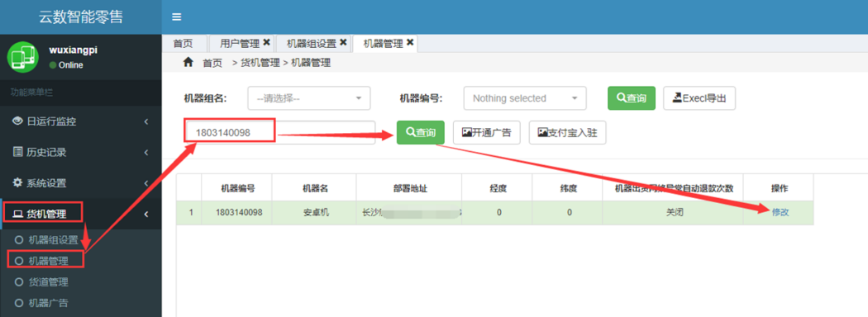Open the 机器编号 Nothing selected dropdown
Viewport: 868px width, 317px height.
pyautogui.click(x=525, y=98)
